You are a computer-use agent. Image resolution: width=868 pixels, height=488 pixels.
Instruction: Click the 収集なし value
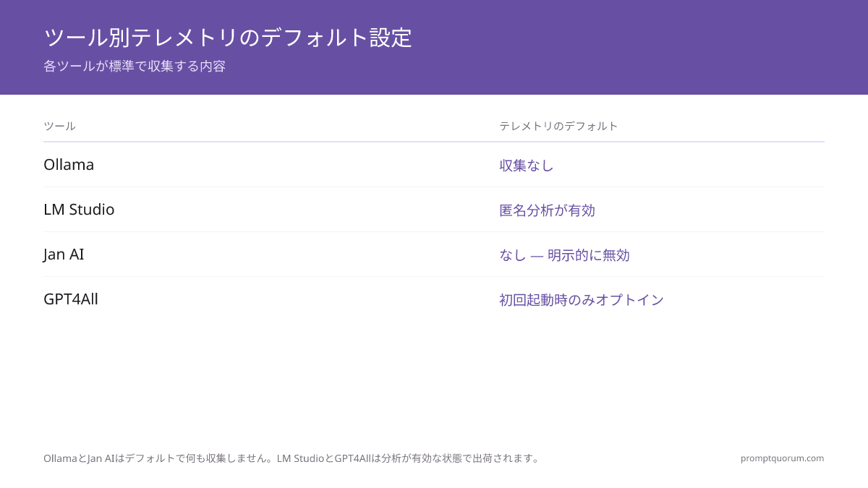tap(527, 166)
